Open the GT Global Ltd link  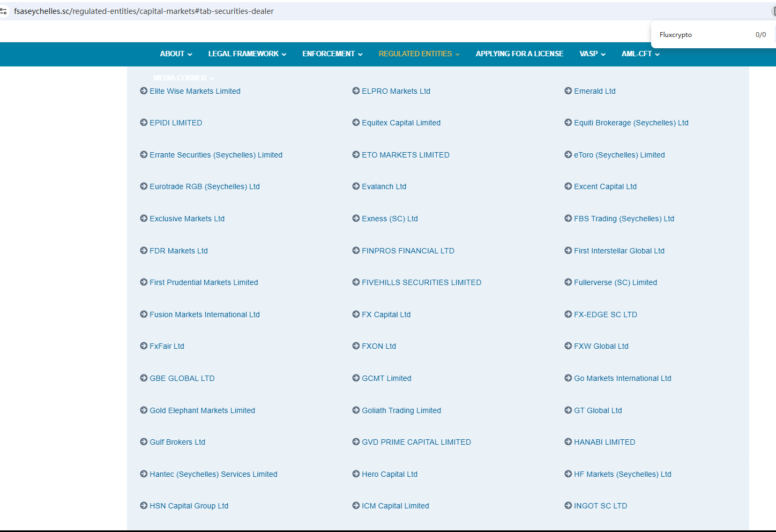coord(598,410)
